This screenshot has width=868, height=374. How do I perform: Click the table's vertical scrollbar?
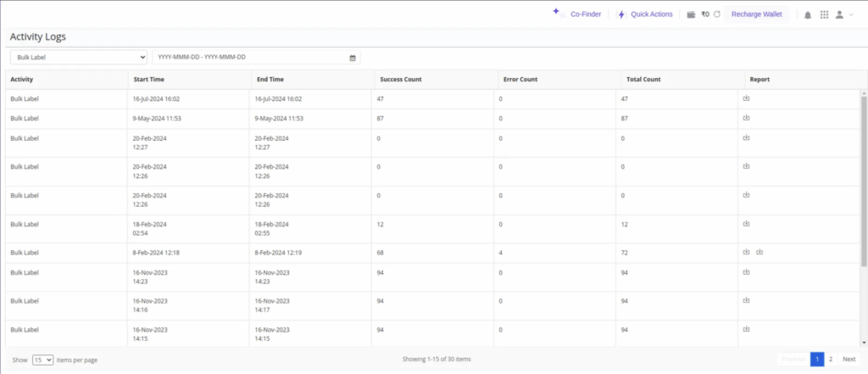(x=864, y=178)
